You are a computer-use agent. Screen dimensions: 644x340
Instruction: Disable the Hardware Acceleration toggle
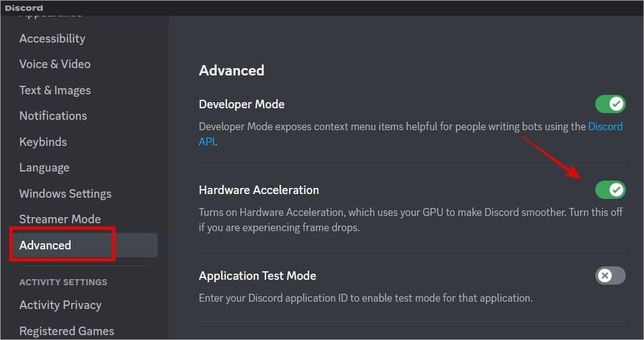(611, 190)
